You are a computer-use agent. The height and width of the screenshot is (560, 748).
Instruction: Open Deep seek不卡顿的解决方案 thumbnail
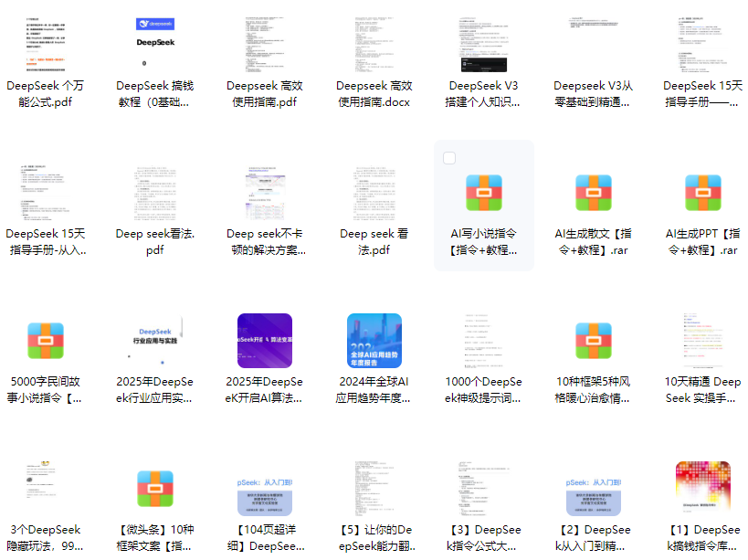pos(265,193)
